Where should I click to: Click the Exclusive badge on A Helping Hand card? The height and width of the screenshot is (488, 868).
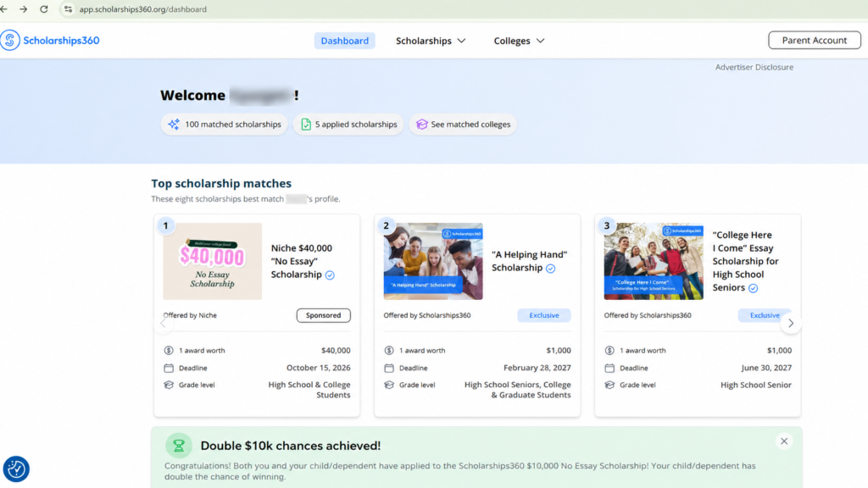click(543, 315)
